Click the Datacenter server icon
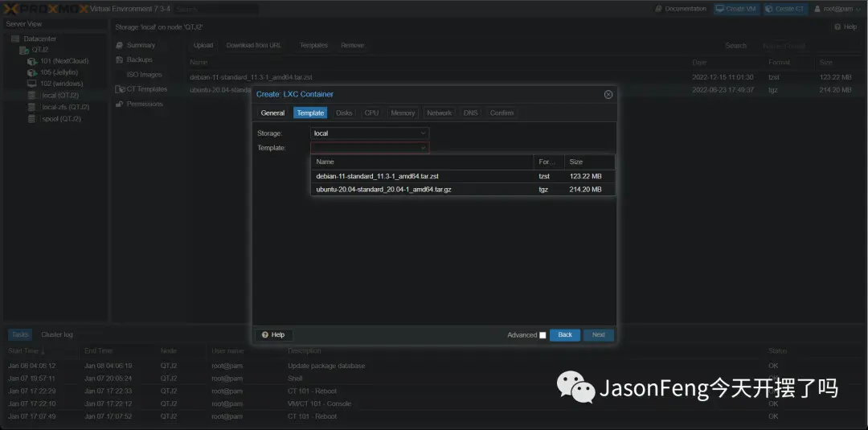This screenshot has height=430, width=868. click(15, 39)
